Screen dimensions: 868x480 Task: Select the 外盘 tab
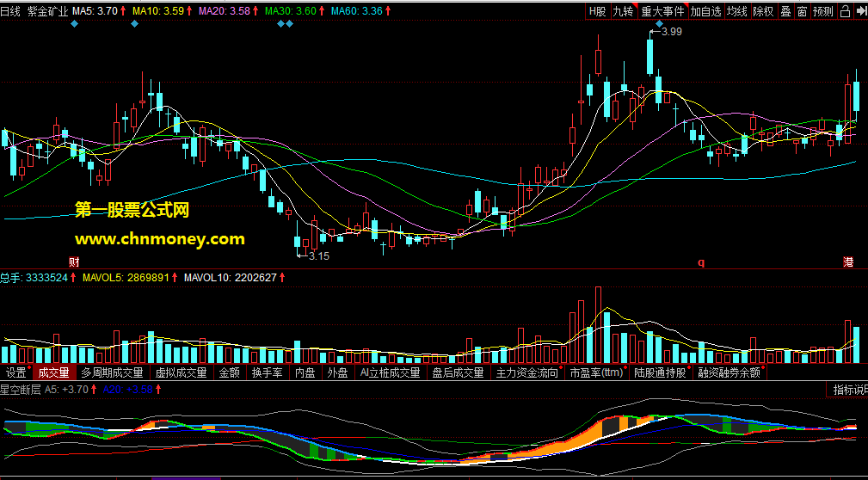tap(337, 373)
